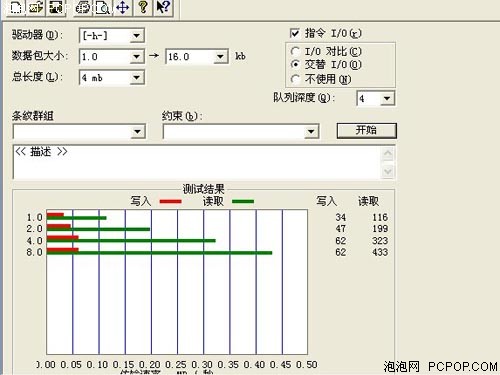The width and height of the screenshot is (500, 375).
Task: Click the 写入 column header in results
Action: tap(326, 201)
